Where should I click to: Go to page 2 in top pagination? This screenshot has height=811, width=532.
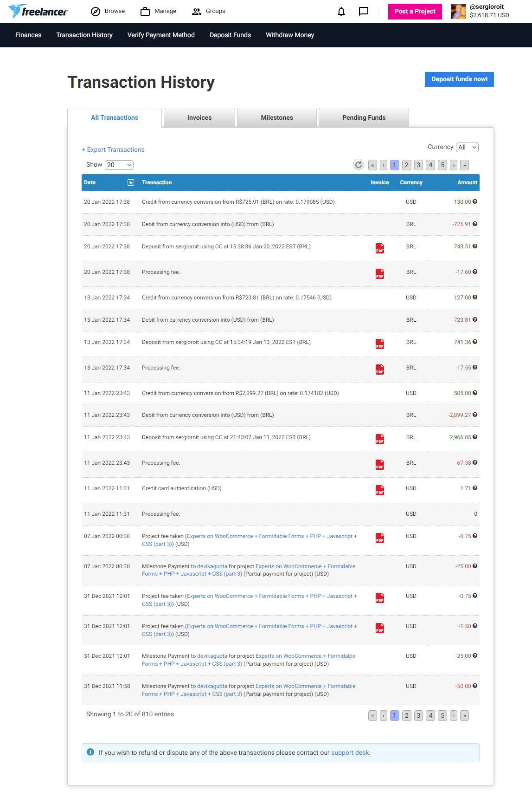(x=407, y=165)
